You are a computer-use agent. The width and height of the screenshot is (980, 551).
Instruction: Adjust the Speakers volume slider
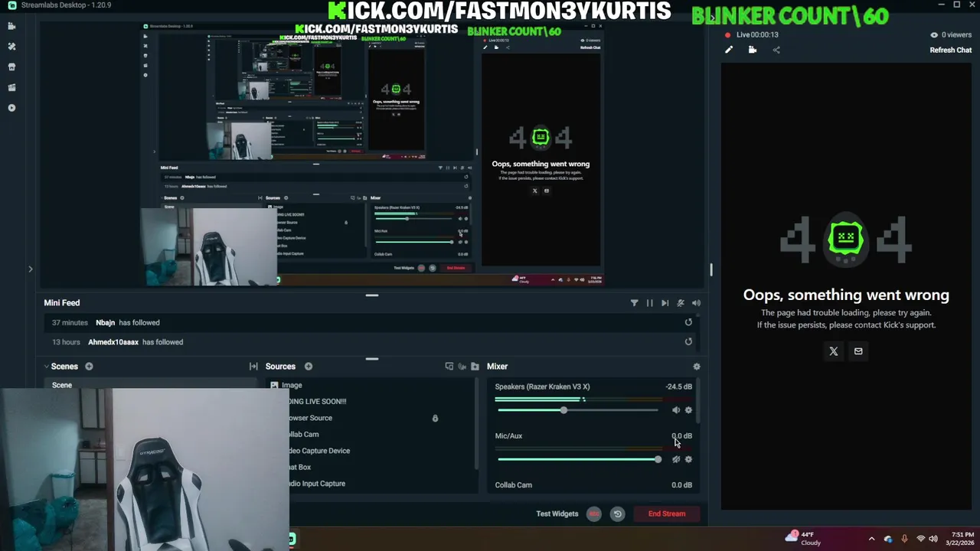coord(578,410)
